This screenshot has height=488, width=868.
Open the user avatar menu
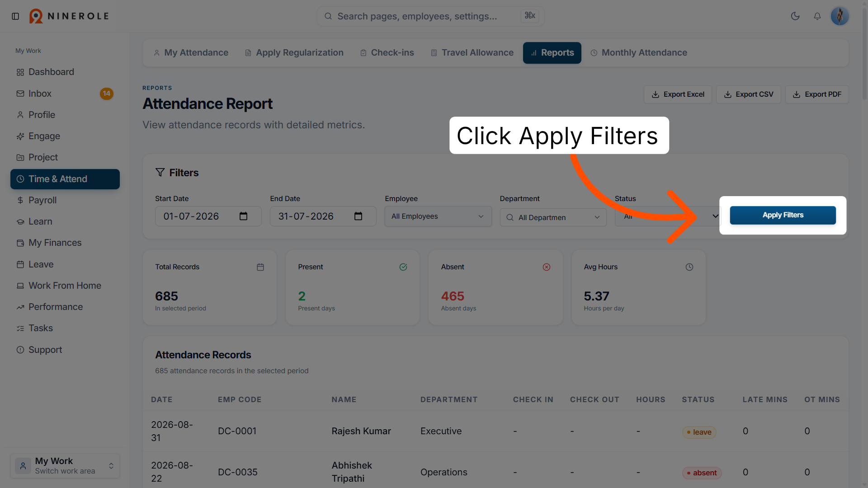(840, 16)
